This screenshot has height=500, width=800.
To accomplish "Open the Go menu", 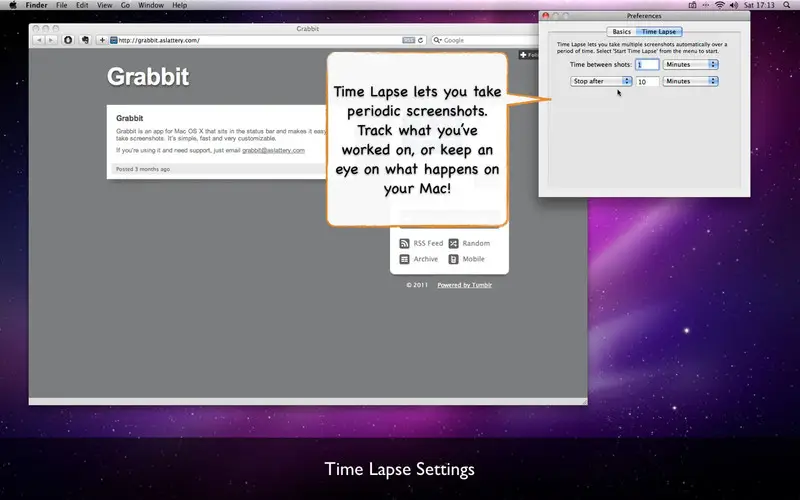I will click(125, 5).
